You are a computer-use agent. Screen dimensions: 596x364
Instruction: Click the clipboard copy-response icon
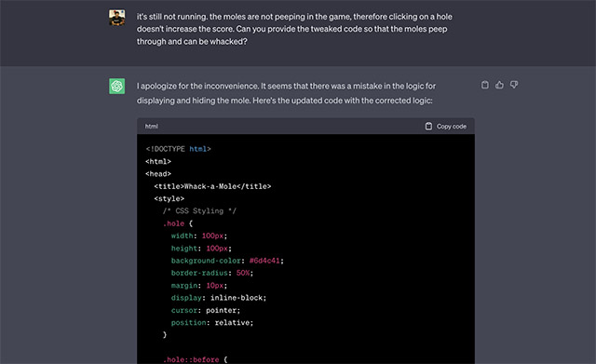(x=484, y=85)
